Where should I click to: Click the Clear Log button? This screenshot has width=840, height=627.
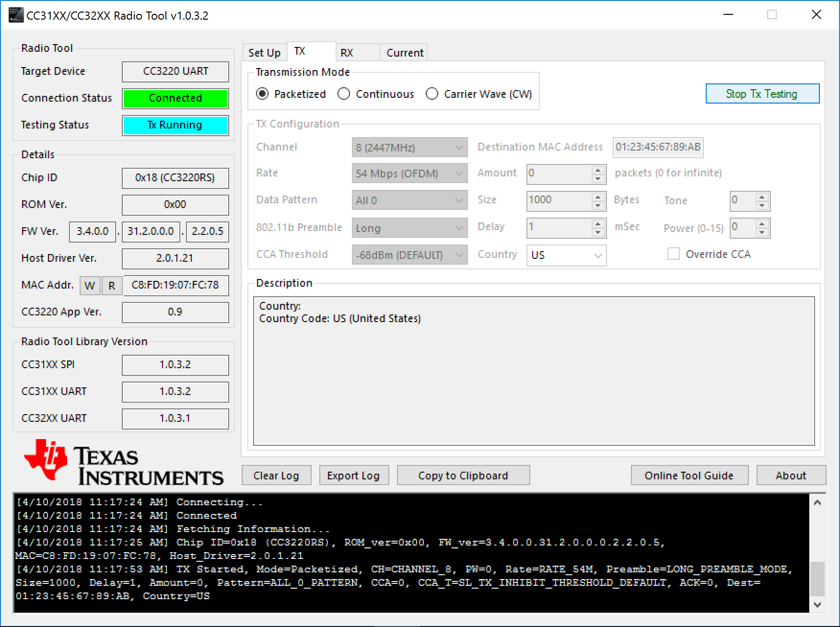pos(276,476)
